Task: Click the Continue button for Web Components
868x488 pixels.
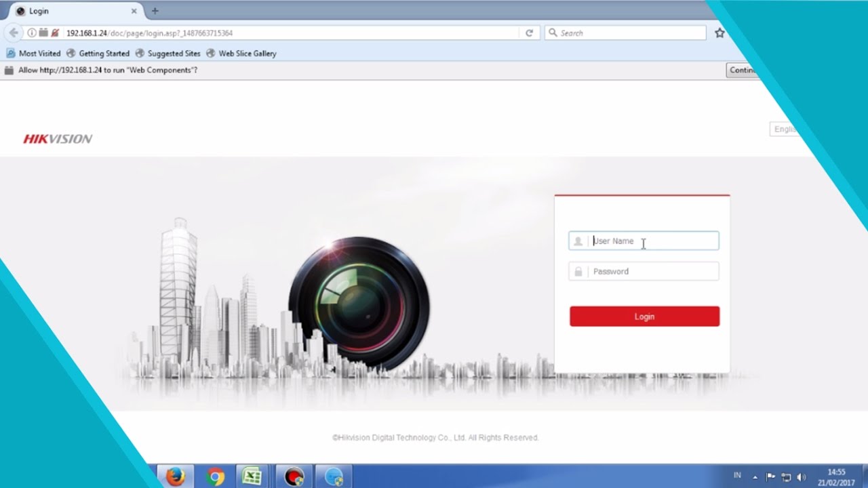Action: tap(743, 70)
